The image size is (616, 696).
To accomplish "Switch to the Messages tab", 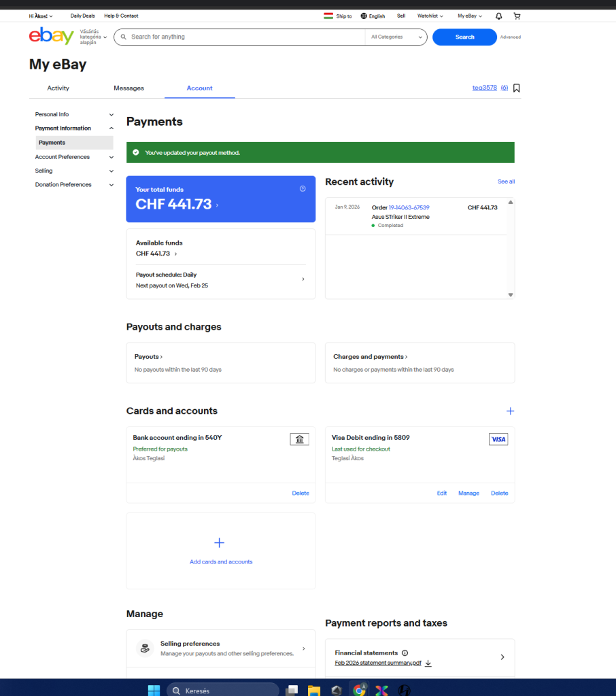I will [129, 88].
